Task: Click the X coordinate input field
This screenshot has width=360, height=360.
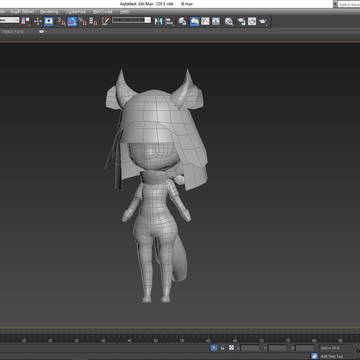Action: click(250, 348)
